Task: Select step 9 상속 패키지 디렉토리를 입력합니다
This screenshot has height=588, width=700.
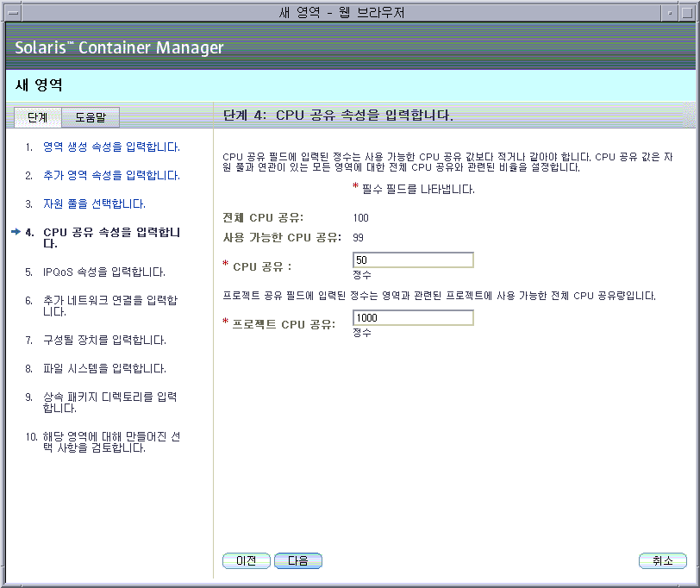Action: click(x=110, y=403)
